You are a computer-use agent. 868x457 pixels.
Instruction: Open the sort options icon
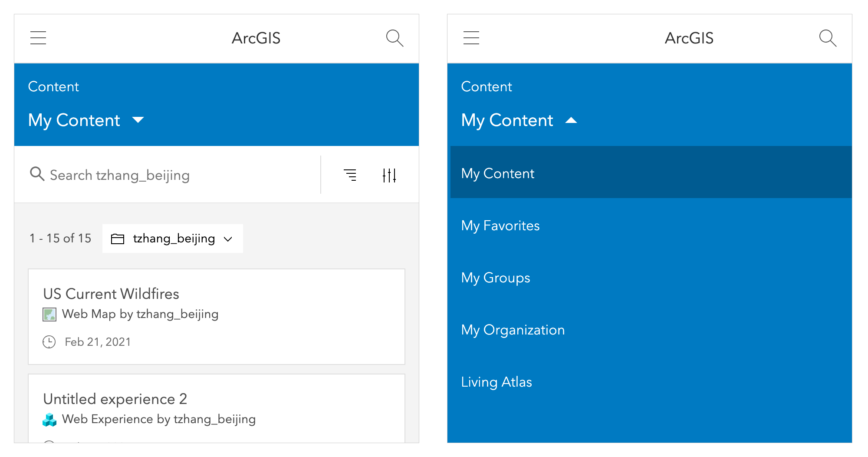(x=351, y=175)
